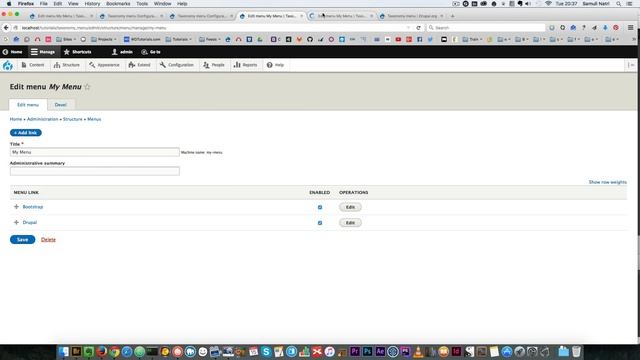Image resolution: width=640 pixels, height=360 pixels.
Task: Expand the Sites bookmarks folder
Action: click(66, 40)
